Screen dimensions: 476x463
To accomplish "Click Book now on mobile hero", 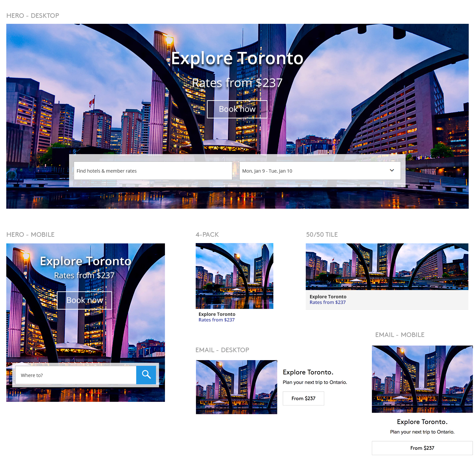I will [85, 300].
